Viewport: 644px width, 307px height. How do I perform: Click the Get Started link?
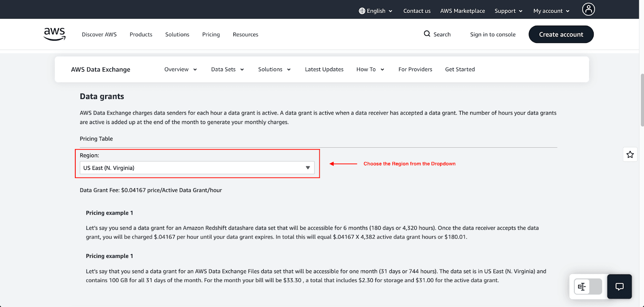point(460,69)
